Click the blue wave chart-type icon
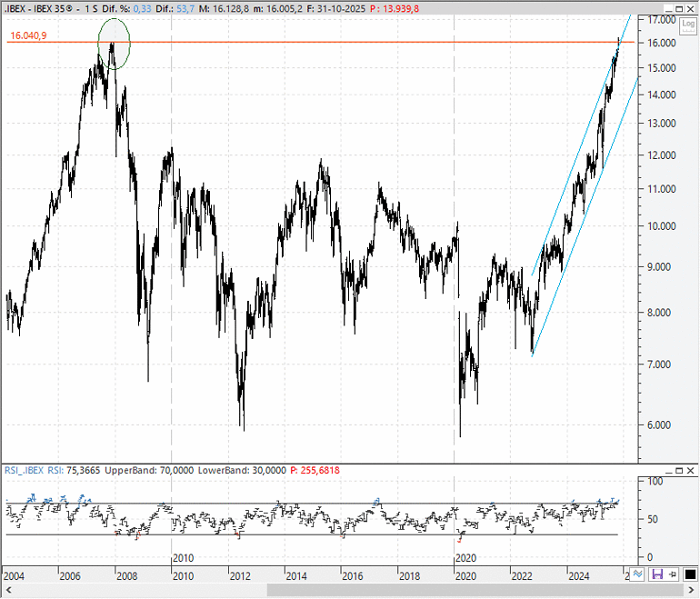Image resolution: width=700 pixels, height=599 pixels. click(x=638, y=574)
